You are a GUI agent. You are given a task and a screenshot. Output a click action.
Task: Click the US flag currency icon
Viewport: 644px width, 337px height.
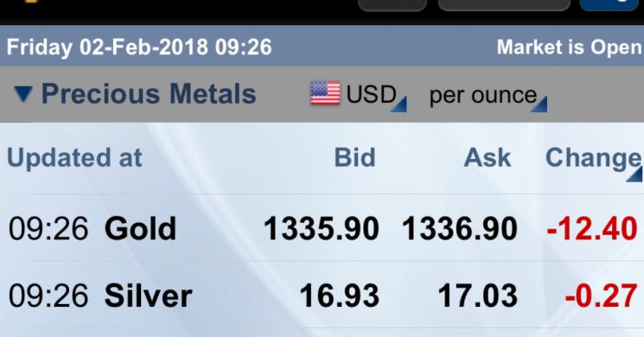[x=325, y=93]
